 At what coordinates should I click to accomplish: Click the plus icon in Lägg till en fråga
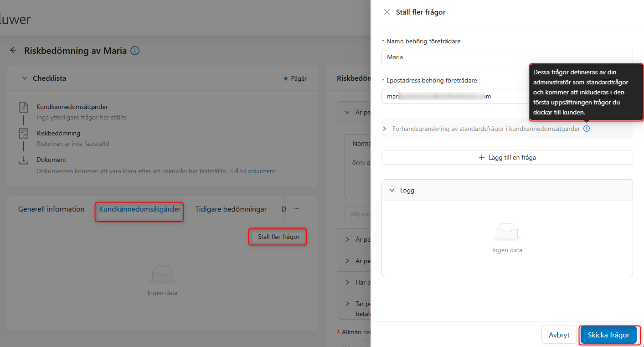coord(482,157)
